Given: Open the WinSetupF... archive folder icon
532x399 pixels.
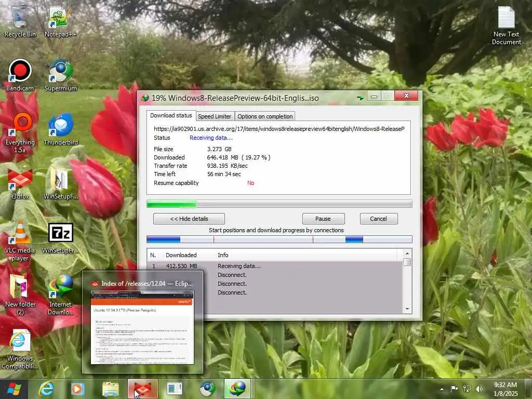Looking at the screenshot, I should (x=60, y=183).
